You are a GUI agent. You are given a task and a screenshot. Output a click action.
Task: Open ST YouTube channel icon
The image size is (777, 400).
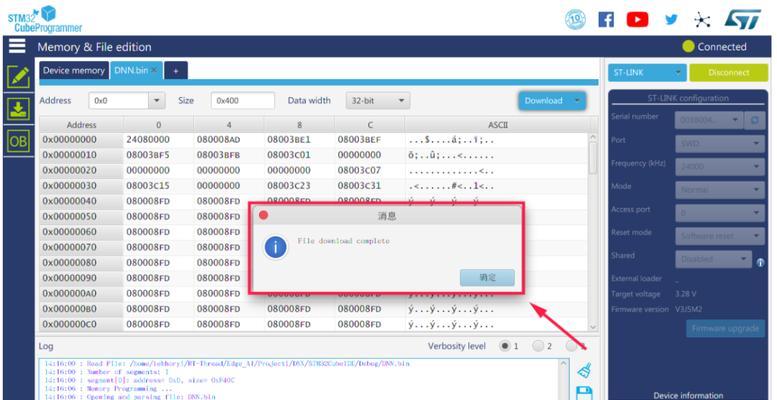pyautogui.click(x=637, y=20)
